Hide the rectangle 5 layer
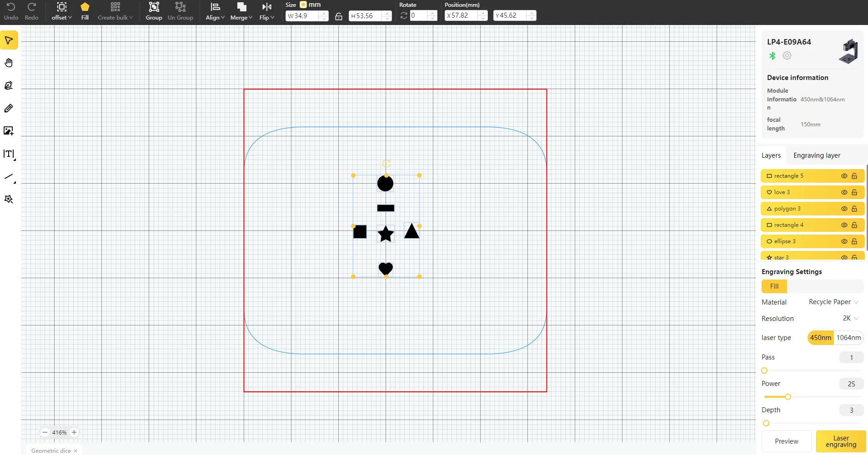Viewport: 868px width, 455px height. point(844,176)
